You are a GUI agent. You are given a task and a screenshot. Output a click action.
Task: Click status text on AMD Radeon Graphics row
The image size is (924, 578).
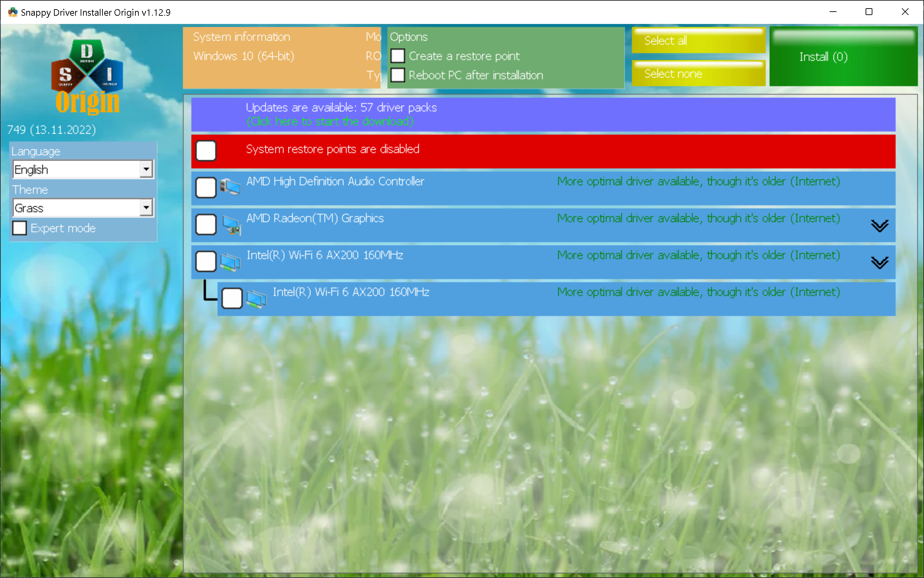[698, 218]
